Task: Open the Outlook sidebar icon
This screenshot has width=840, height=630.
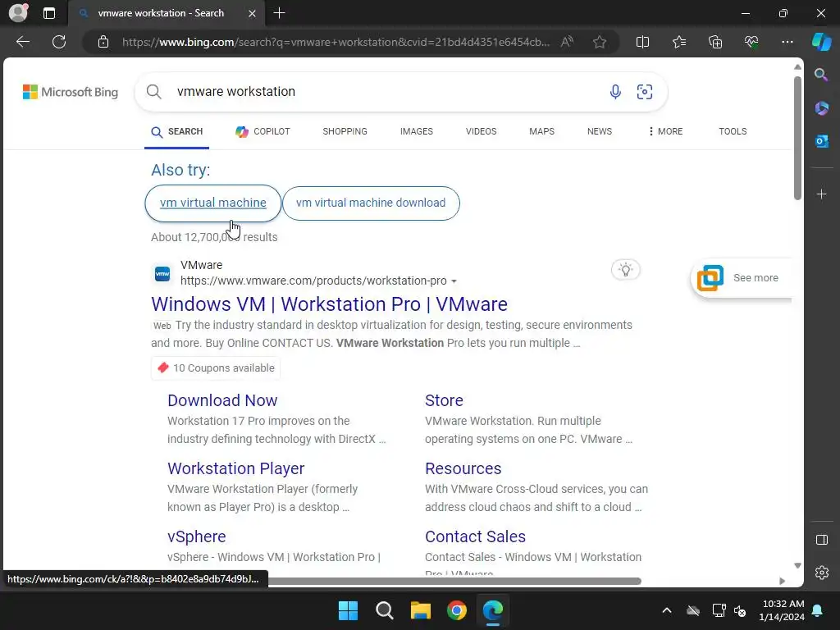Action: [x=821, y=141]
